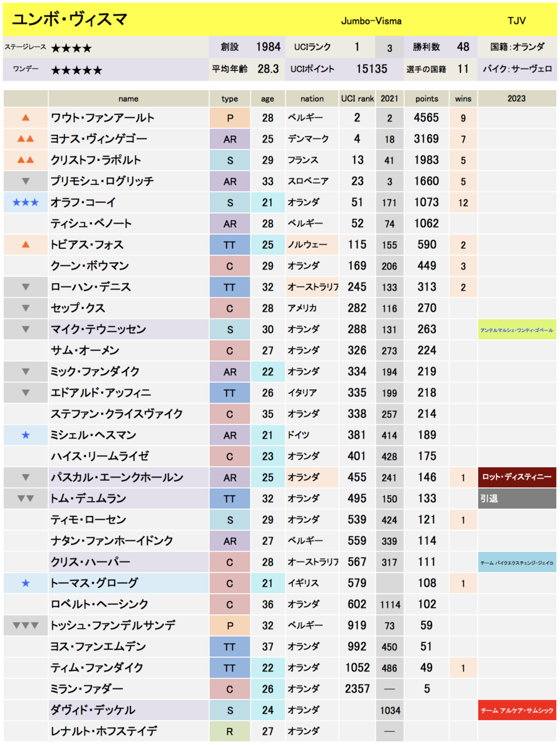Click the name サム・オーメン
Image resolution: width=560 pixels, height=745 pixels.
click(85, 350)
